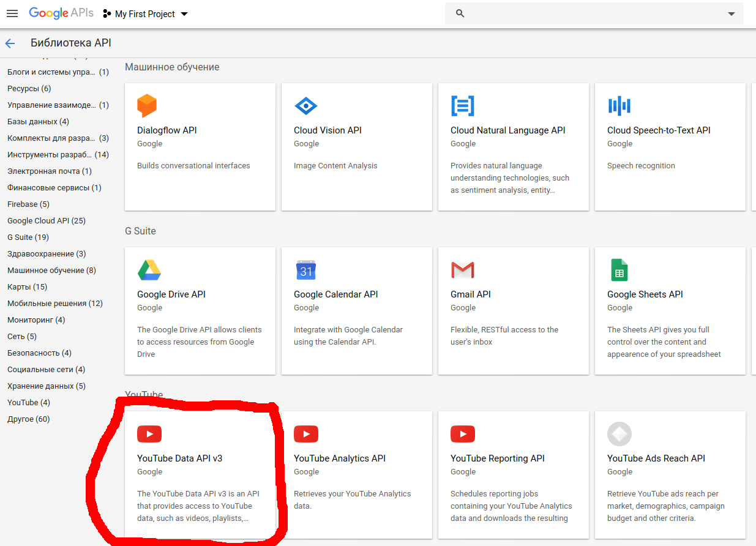Click into the search input field
This screenshot has height=546, width=756.
[594, 13]
